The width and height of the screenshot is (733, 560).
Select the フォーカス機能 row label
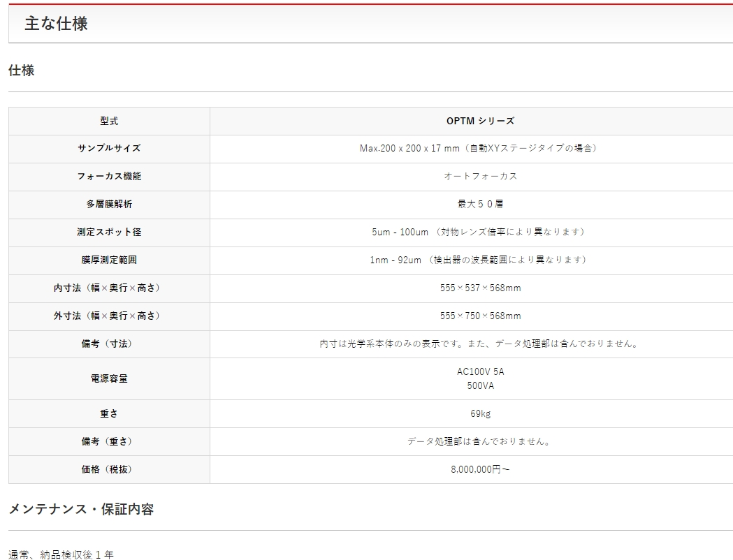[x=109, y=176]
